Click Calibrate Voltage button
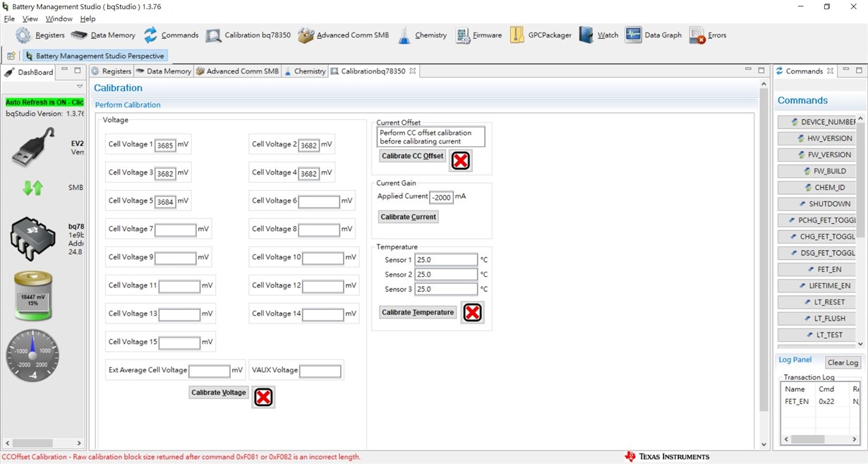Viewport: 868px width, 464px height. click(219, 393)
